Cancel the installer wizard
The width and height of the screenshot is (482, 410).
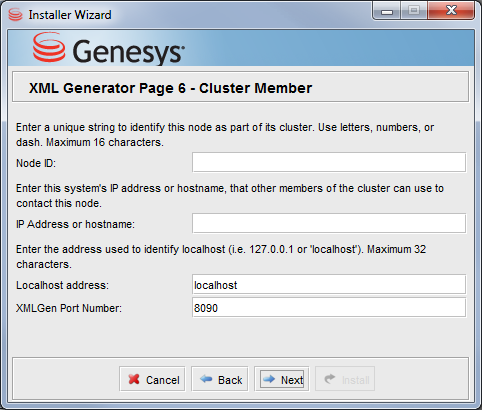(x=152, y=379)
